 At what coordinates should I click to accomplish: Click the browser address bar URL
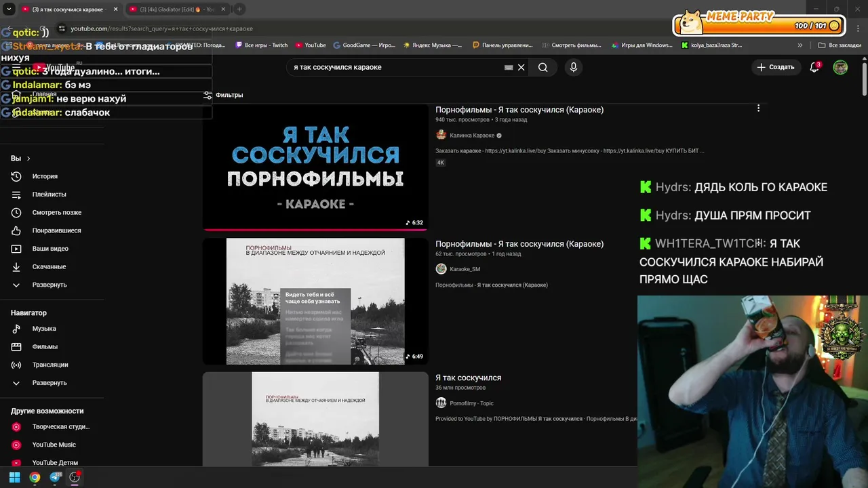[x=161, y=28]
